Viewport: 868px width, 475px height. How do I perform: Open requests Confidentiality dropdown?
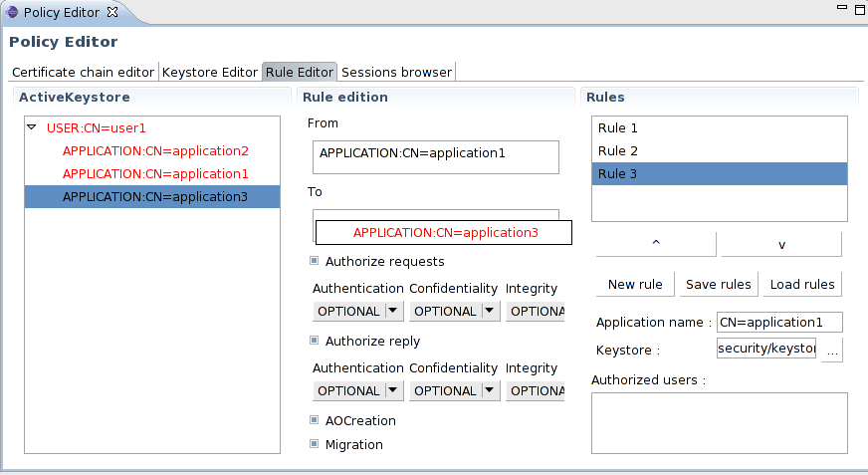click(x=490, y=312)
